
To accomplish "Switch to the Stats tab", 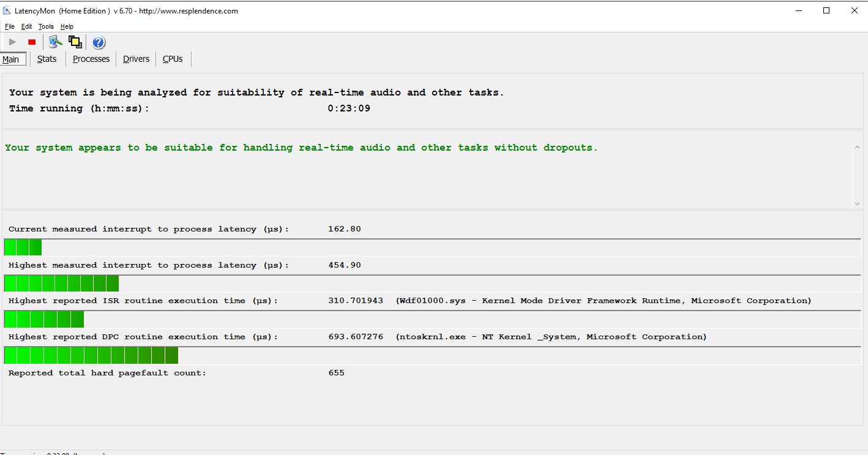I will click(47, 59).
